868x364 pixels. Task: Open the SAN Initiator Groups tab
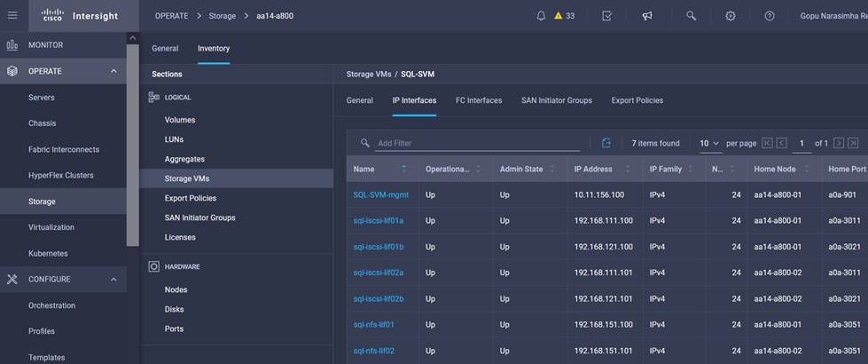556,100
